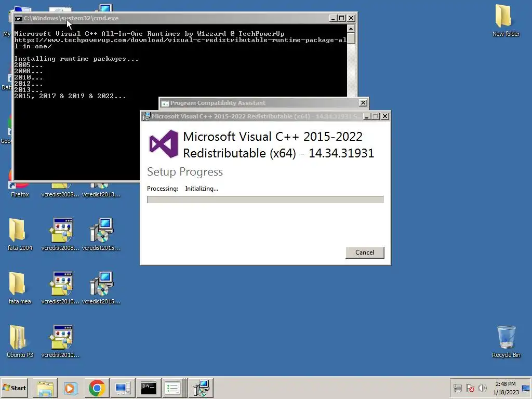Click the Program Compatibility Assistant title icon
Screen dimensions: 532x399
click(x=165, y=103)
